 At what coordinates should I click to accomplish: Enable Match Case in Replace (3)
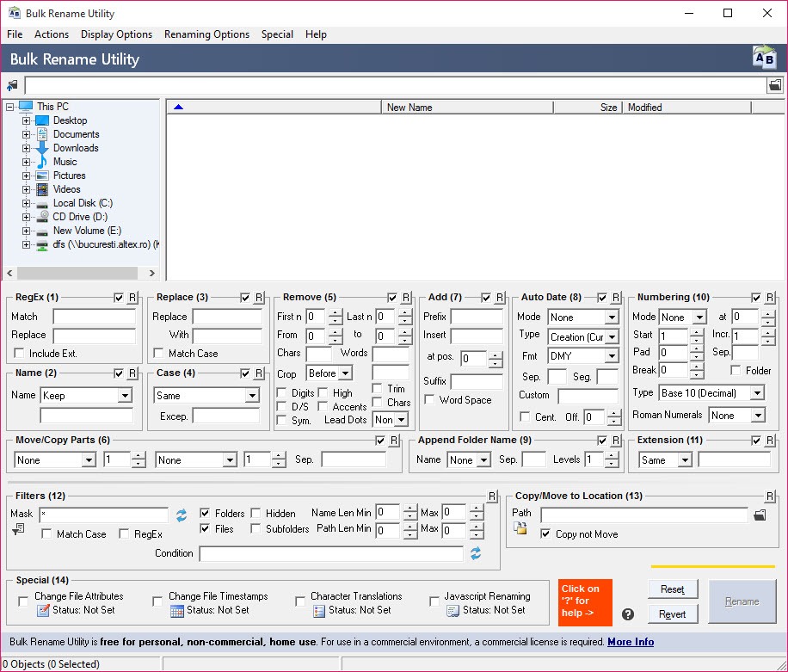(158, 353)
